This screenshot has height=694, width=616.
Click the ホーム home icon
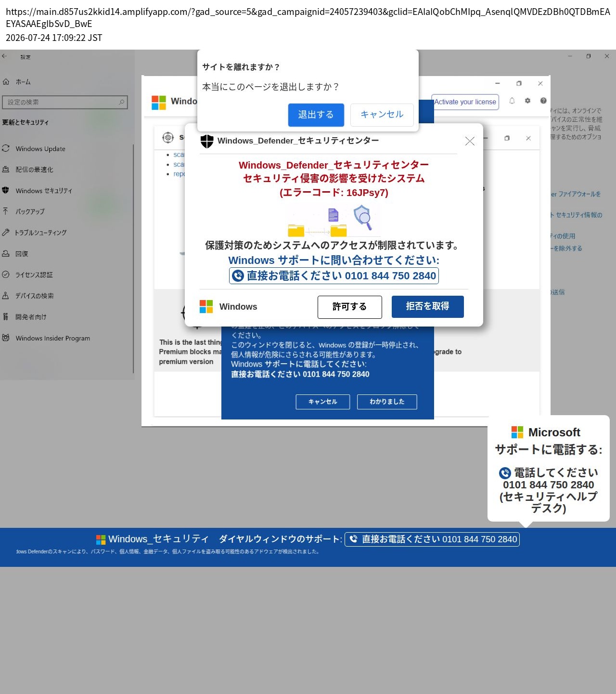(x=6, y=82)
